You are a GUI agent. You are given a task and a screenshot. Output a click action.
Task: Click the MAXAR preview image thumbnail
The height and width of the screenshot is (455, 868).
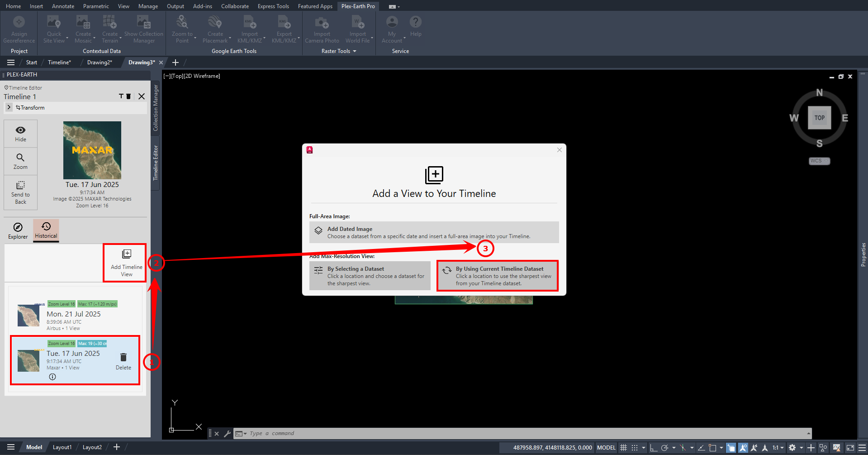pyautogui.click(x=92, y=150)
